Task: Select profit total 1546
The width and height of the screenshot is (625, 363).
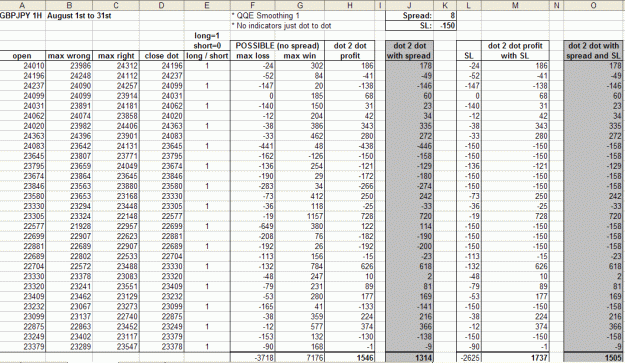Action: click(x=350, y=358)
